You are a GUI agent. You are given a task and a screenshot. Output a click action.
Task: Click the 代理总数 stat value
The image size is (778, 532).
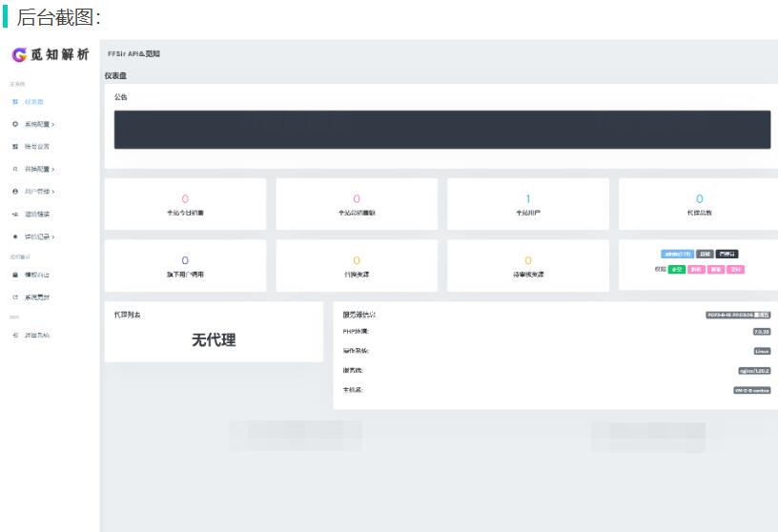pos(700,199)
